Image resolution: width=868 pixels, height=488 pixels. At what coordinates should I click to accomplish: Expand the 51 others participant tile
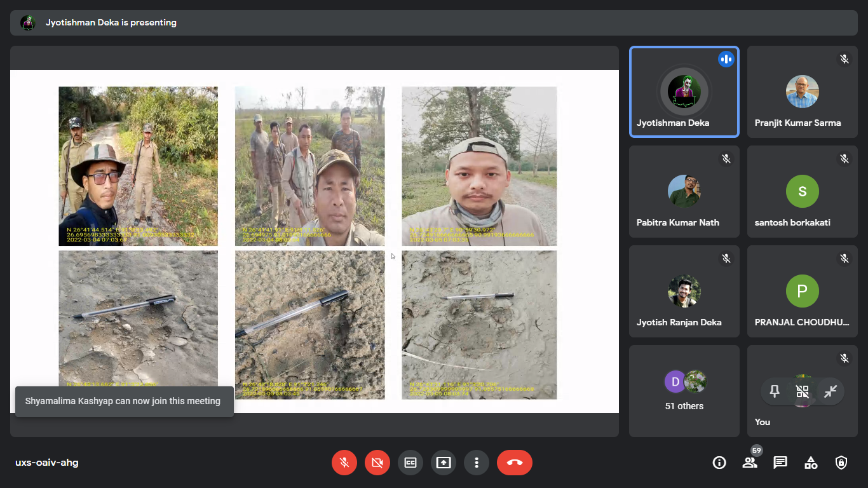[684, 391]
